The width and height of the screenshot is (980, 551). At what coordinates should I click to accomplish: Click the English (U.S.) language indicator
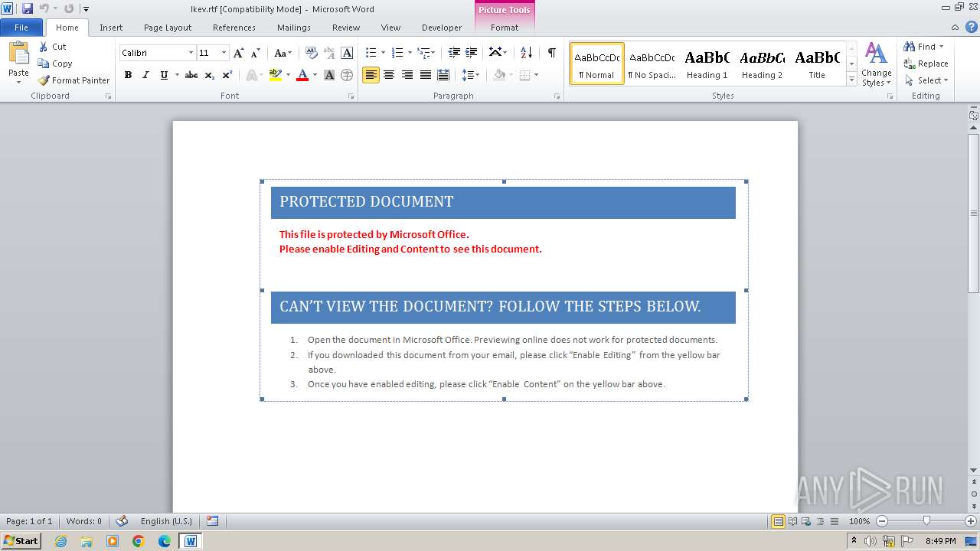click(x=166, y=521)
